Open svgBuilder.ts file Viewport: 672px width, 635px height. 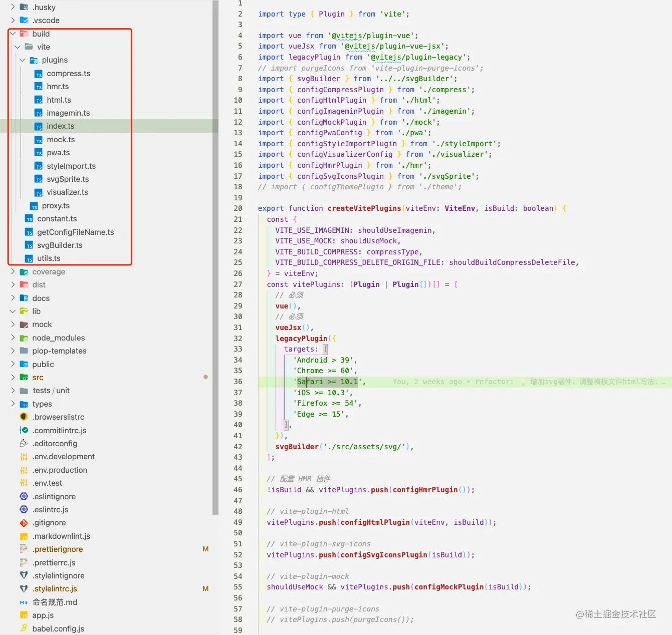(x=60, y=245)
